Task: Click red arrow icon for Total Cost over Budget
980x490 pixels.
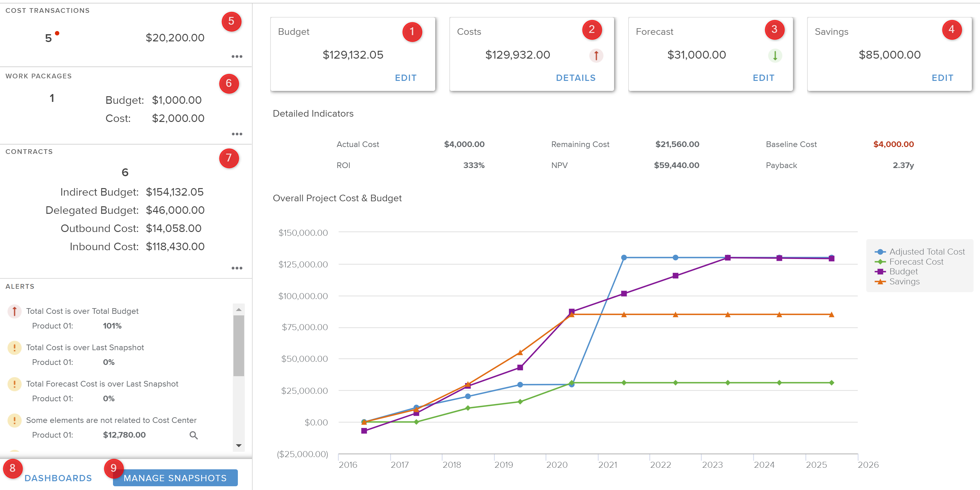Action: 14,311
